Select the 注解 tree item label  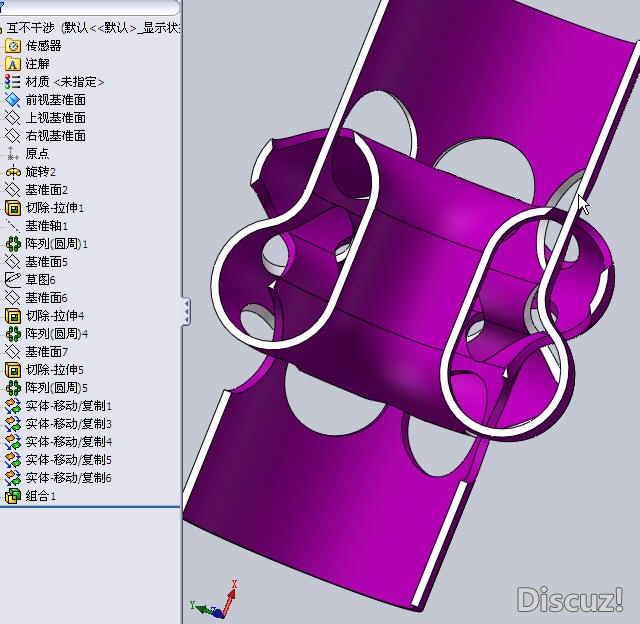click(37, 64)
